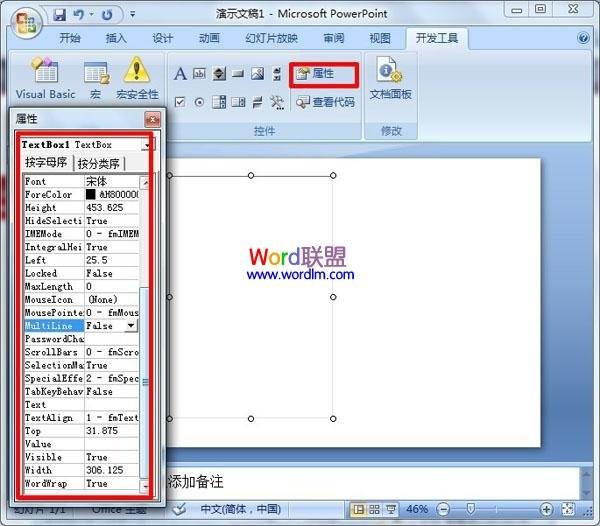This screenshot has height=526, width=600.
Task: Select the Scroll Bar control
Action: [277, 73]
